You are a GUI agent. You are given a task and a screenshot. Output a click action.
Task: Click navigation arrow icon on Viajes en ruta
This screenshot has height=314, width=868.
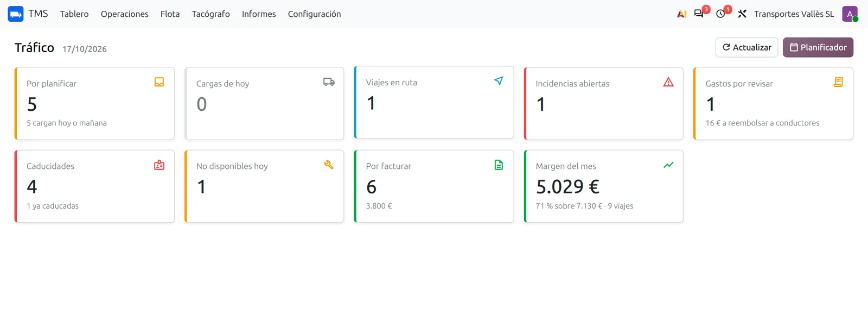pyautogui.click(x=499, y=81)
